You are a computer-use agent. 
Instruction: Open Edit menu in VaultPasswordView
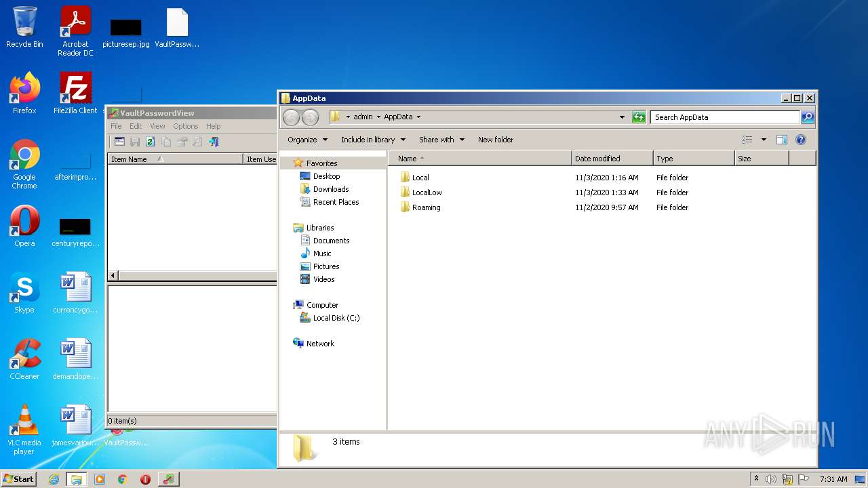[136, 126]
